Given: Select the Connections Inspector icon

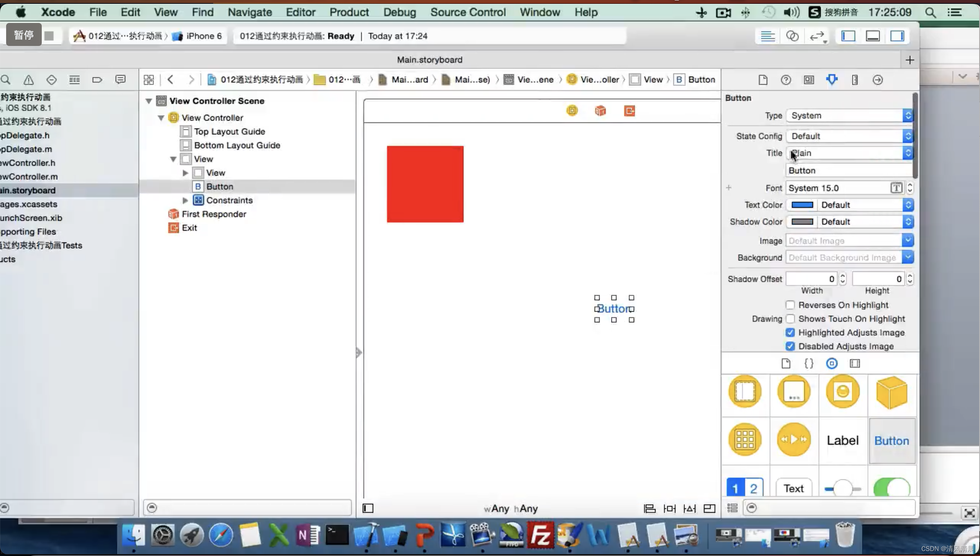Looking at the screenshot, I should click(877, 79).
